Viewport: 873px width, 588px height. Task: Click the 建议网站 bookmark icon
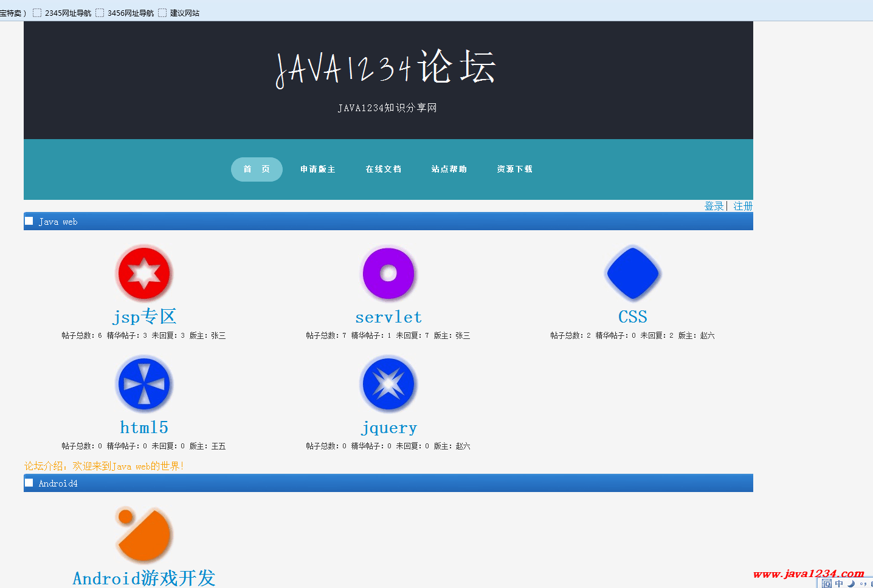point(162,13)
